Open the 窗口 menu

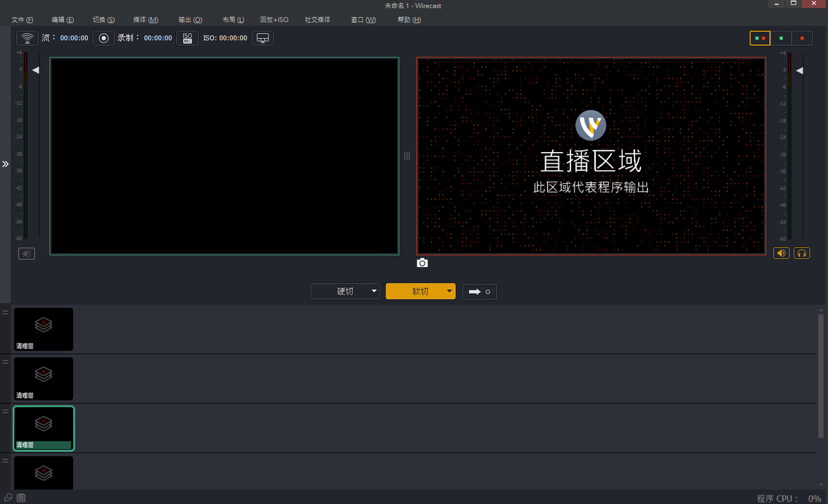[x=363, y=20]
